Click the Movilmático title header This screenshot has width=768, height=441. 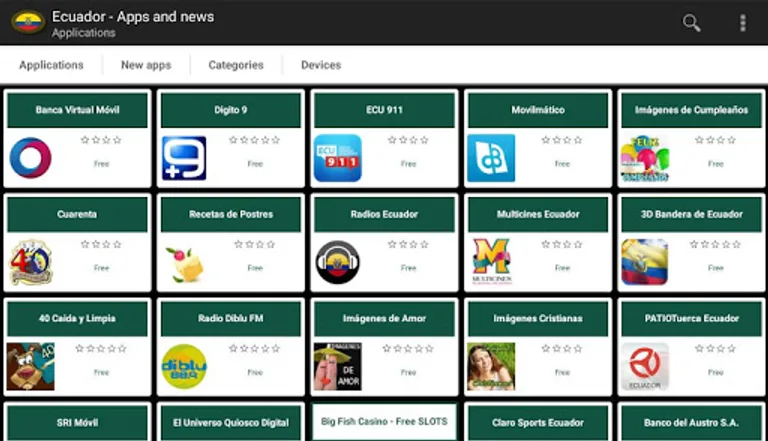tap(538, 110)
